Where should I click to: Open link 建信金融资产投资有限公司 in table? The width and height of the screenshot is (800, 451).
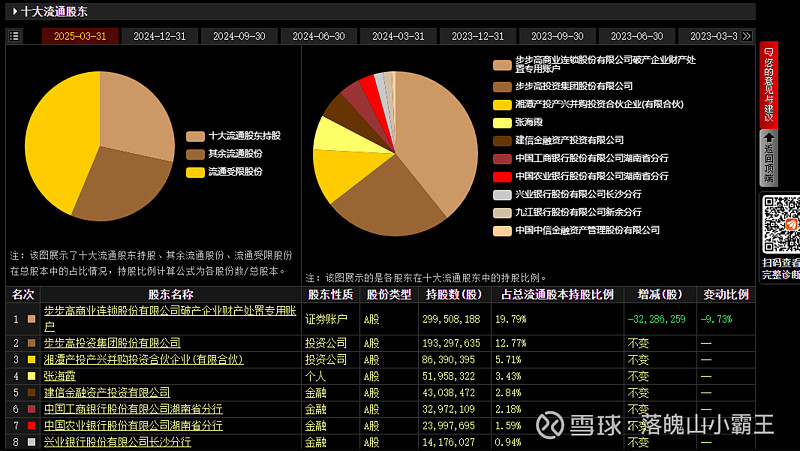pos(107,392)
